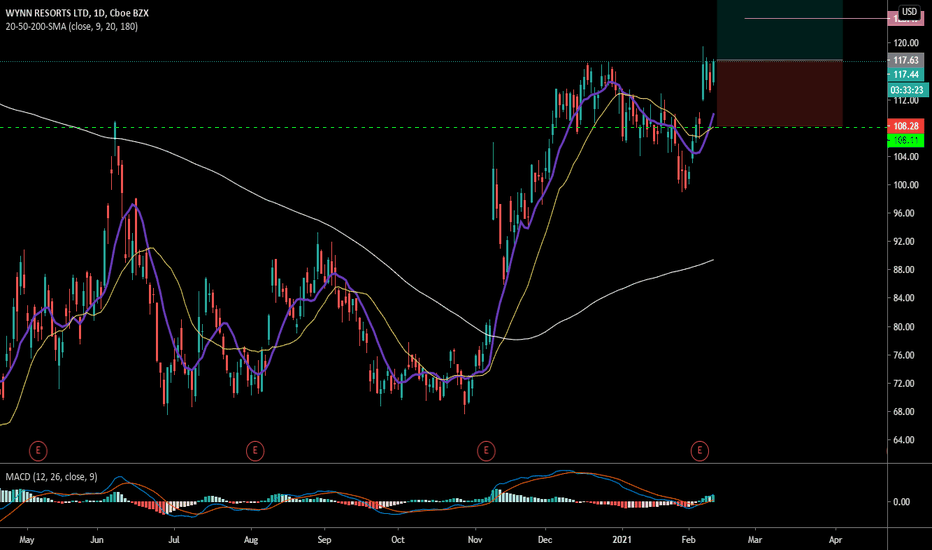
Task: Click the 120.00 price axis label
Action: pos(906,43)
